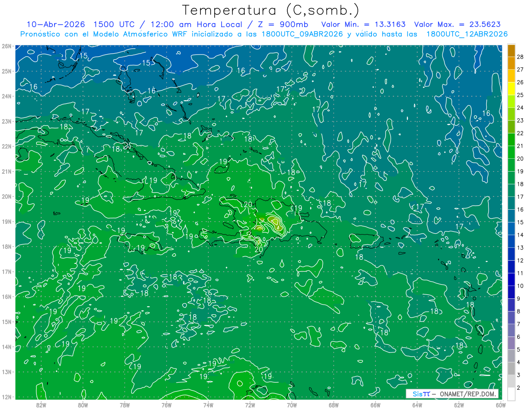Viewport: 532px width, 411px height.
Task: Click the Temperatura (C,somb.) title
Action: coord(270,10)
